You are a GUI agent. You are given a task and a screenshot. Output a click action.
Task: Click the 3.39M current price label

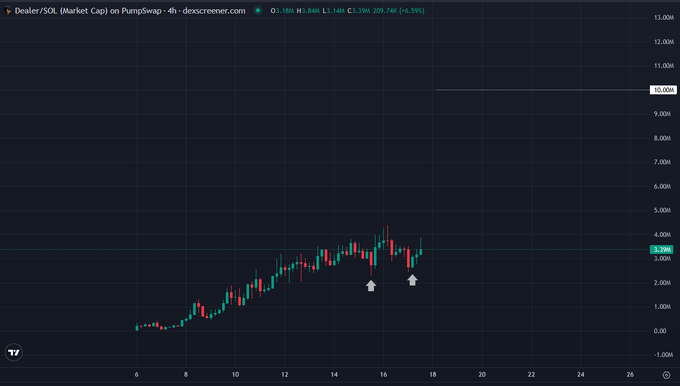(662, 249)
